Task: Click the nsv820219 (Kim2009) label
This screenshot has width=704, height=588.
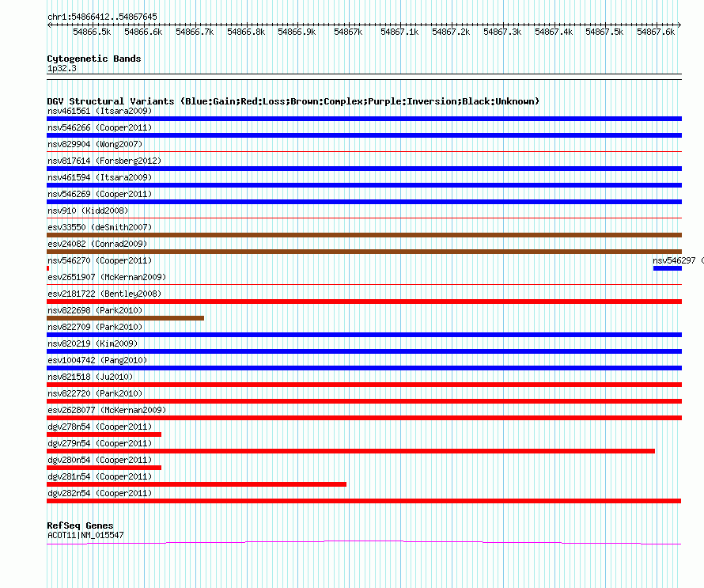Action: coord(93,343)
